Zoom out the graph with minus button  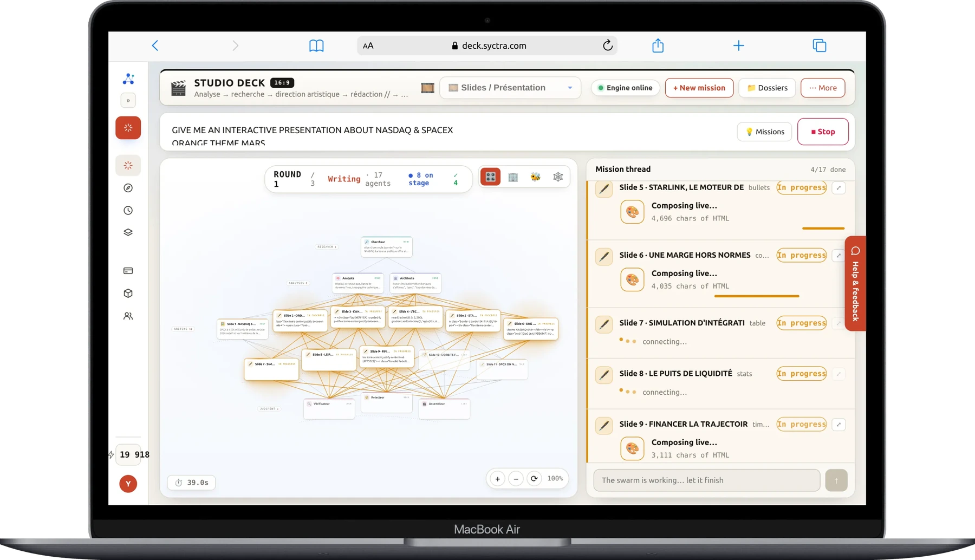click(x=516, y=479)
